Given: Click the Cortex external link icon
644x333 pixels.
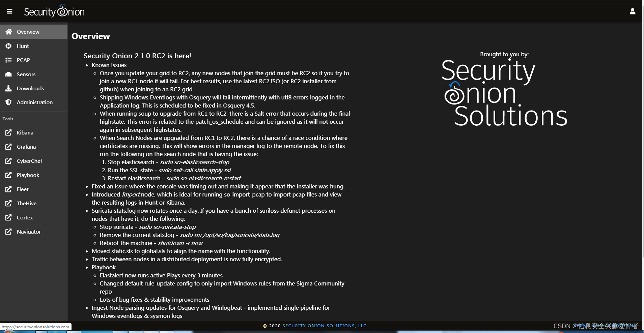Looking at the screenshot, I should (x=8, y=217).
